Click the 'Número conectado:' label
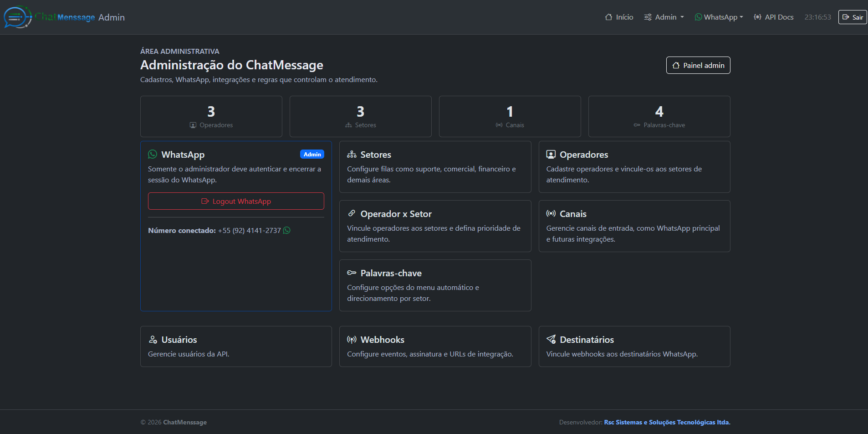 [x=182, y=230]
